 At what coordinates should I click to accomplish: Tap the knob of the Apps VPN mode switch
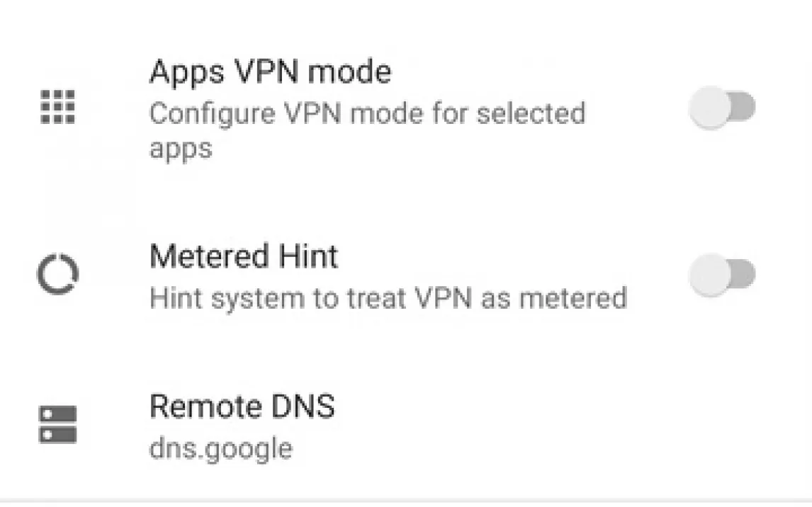point(711,108)
